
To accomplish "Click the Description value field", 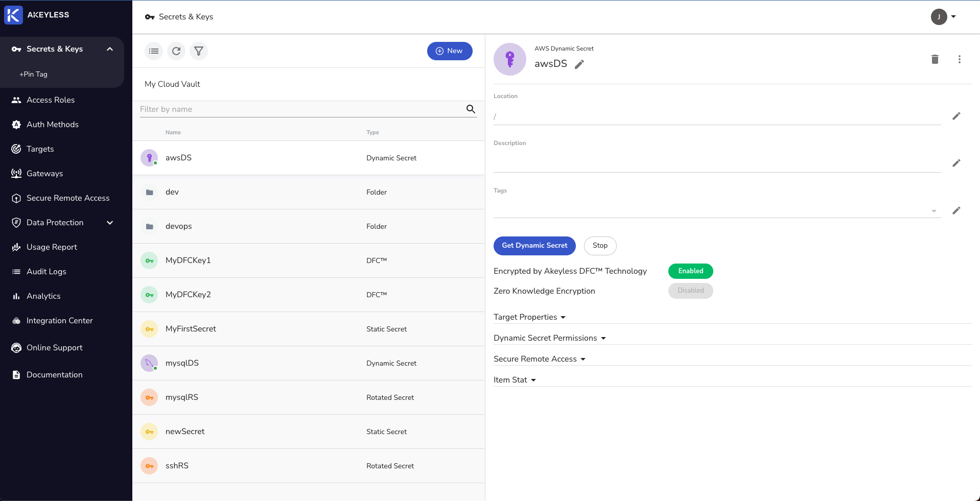I will [x=717, y=163].
